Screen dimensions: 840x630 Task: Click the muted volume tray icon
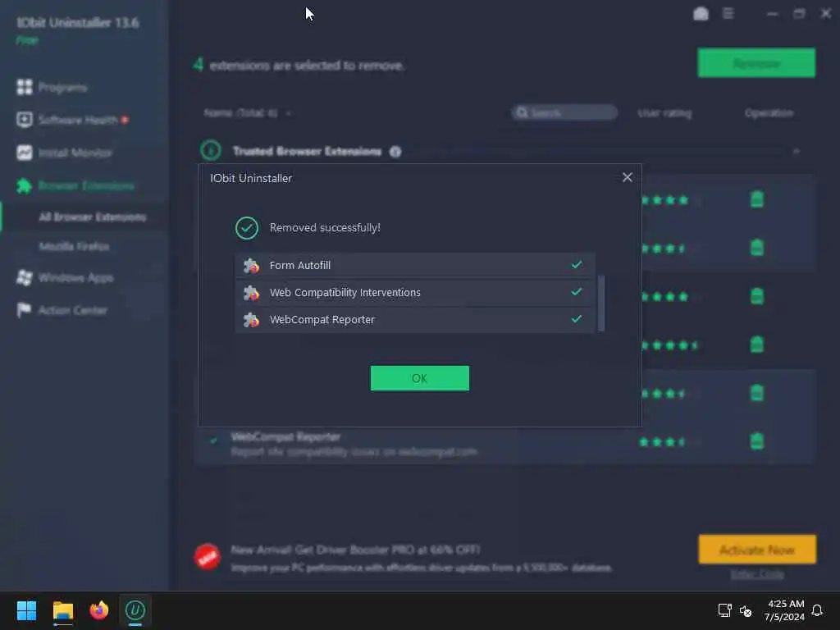745,610
